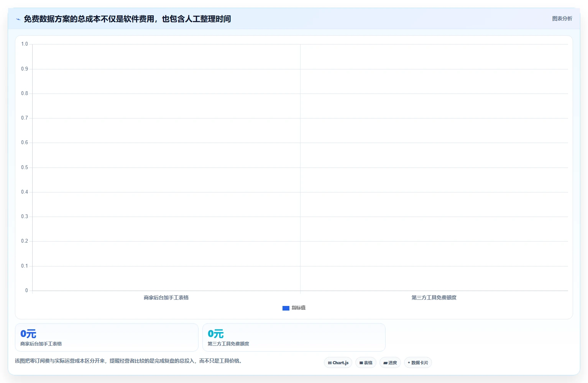588x383 pixels.
Task: Click the chart icon beside the header title
Action: [18, 19]
